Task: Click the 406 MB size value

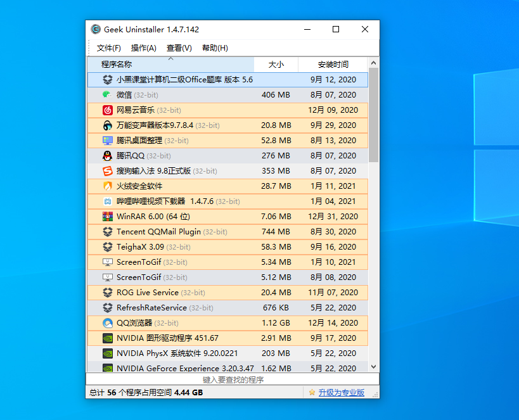Action: click(276, 95)
